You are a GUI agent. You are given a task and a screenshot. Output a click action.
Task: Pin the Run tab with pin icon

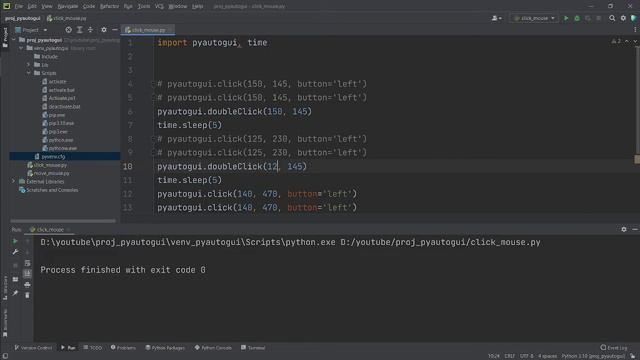[x=15, y=293]
